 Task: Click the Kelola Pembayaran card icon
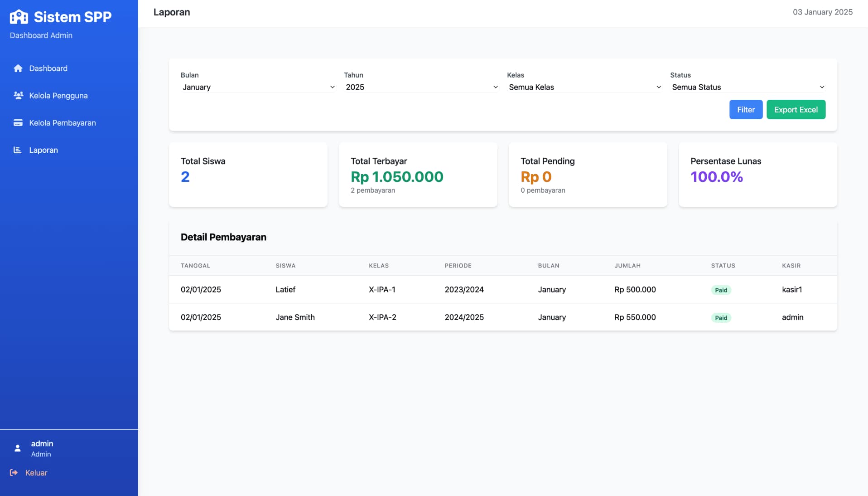click(x=18, y=123)
